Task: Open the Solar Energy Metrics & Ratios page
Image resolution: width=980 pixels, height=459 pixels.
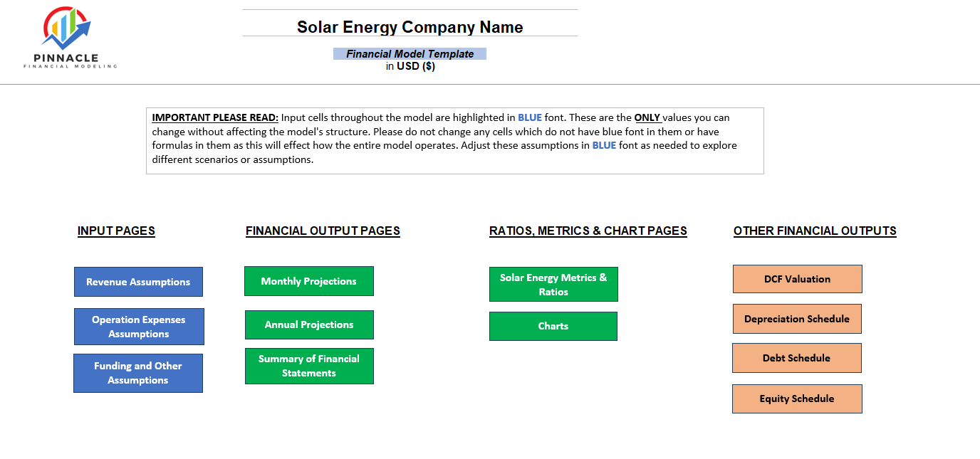Action: click(x=553, y=284)
